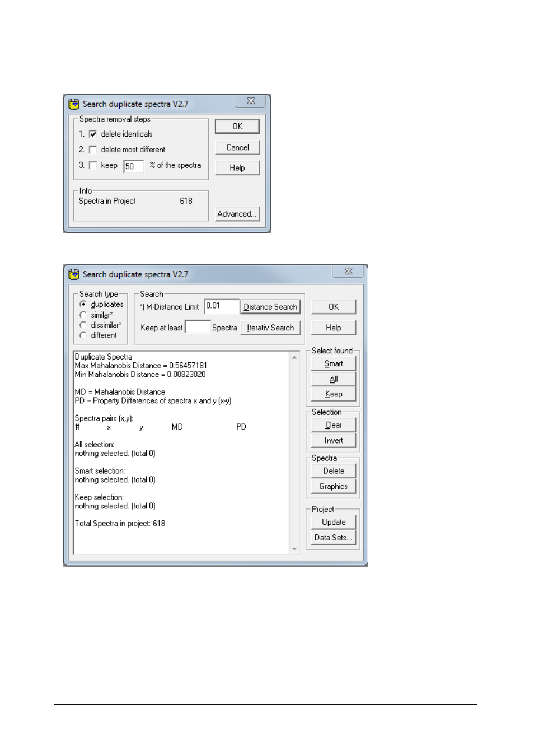Click app icon in small Search duplicate spectra dialog
The image size is (534, 756).
point(74,104)
